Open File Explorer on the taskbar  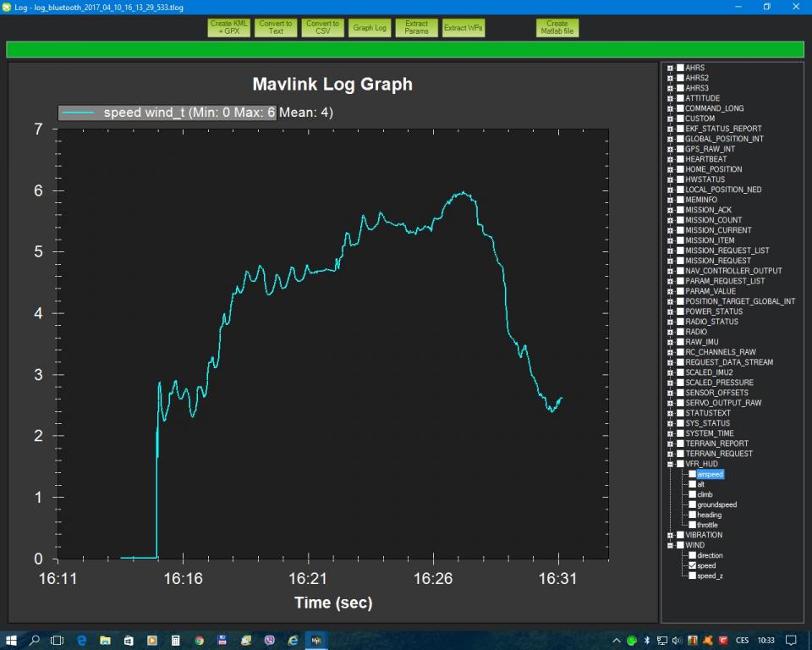coord(105,641)
